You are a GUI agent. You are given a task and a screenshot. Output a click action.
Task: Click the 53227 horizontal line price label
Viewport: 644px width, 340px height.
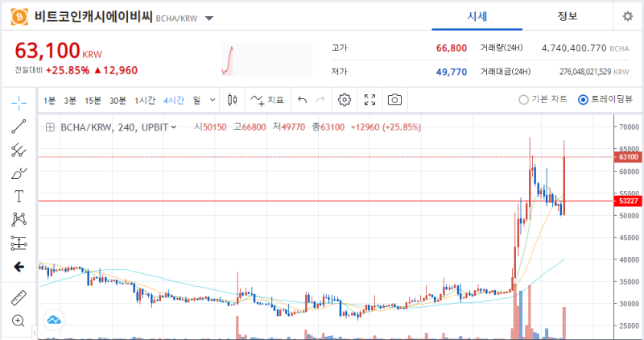coord(628,201)
